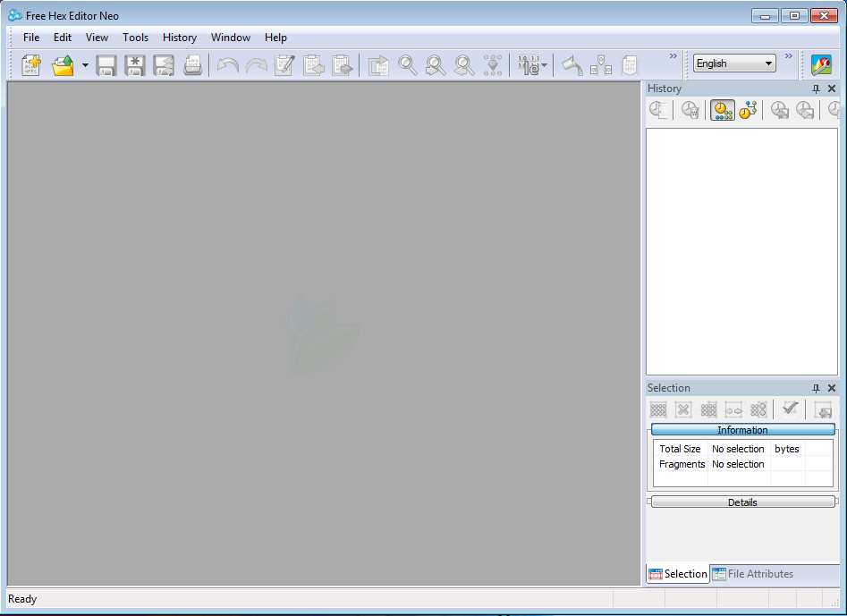Open the History menu

point(179,38)
